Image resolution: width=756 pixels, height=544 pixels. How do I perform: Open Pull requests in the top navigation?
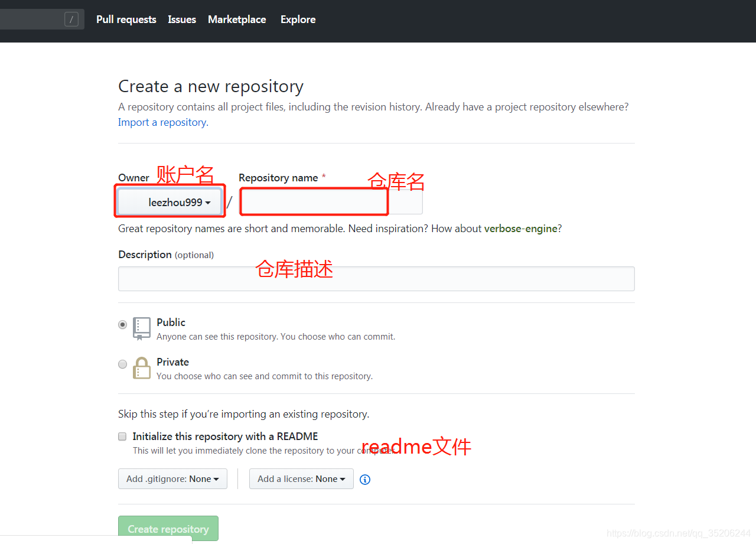[126, 19]
